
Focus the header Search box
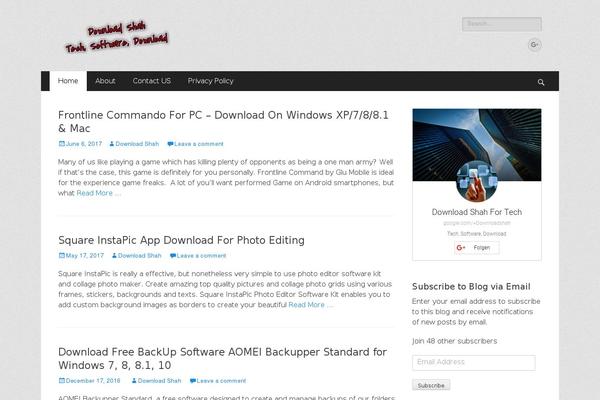point(502,24)
